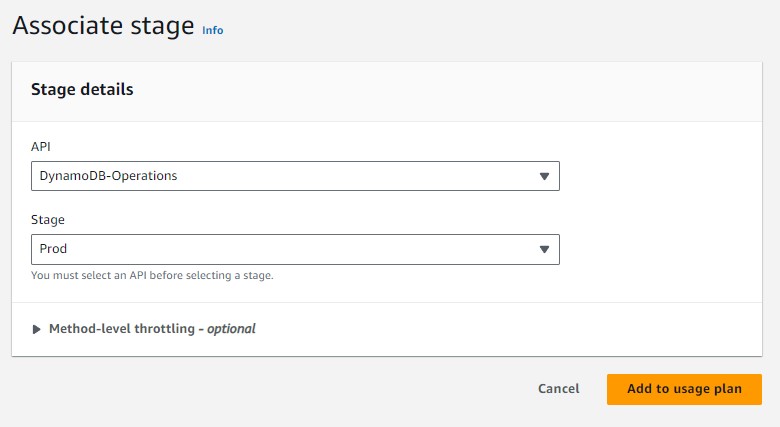Click the API dropdown arrow
Screen dimensions: 780x427
coord(544,176)
